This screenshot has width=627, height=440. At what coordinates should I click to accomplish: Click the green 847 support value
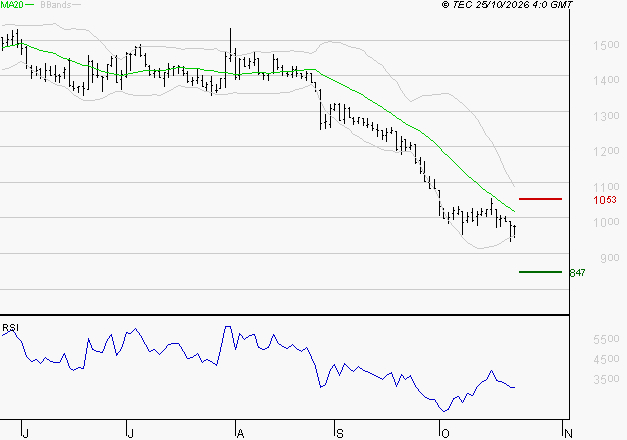pos(577,273)
